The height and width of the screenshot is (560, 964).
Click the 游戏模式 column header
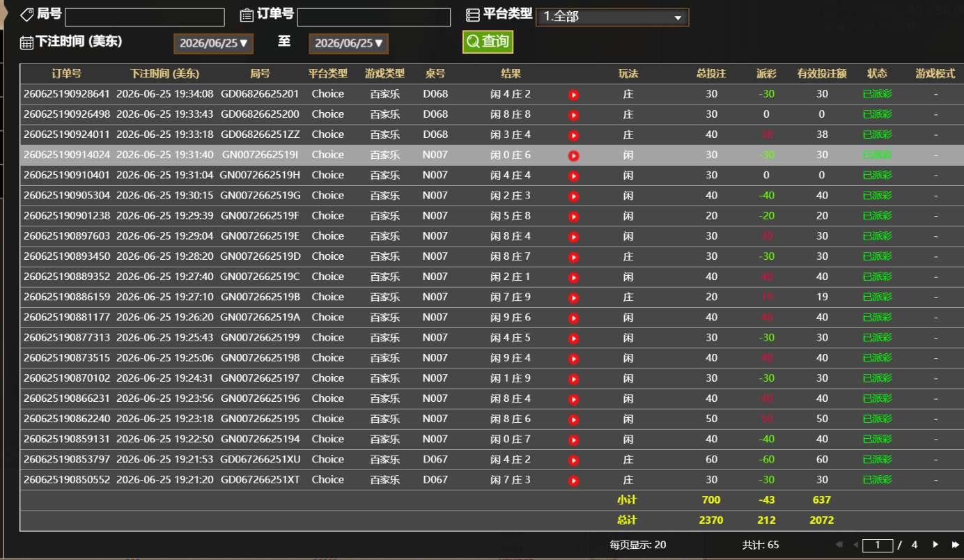click(935, 73)
